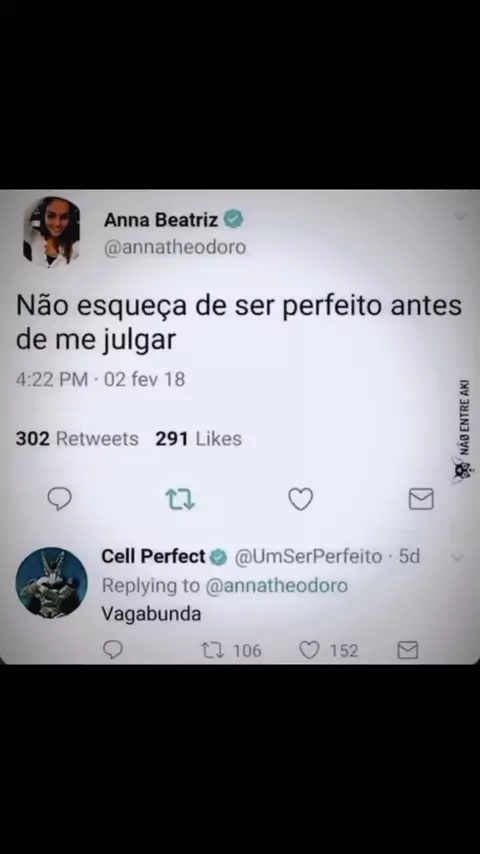Screen dimensions: 480x854
Task: Open Cell Perfect display name
Action: pos(153,556)
